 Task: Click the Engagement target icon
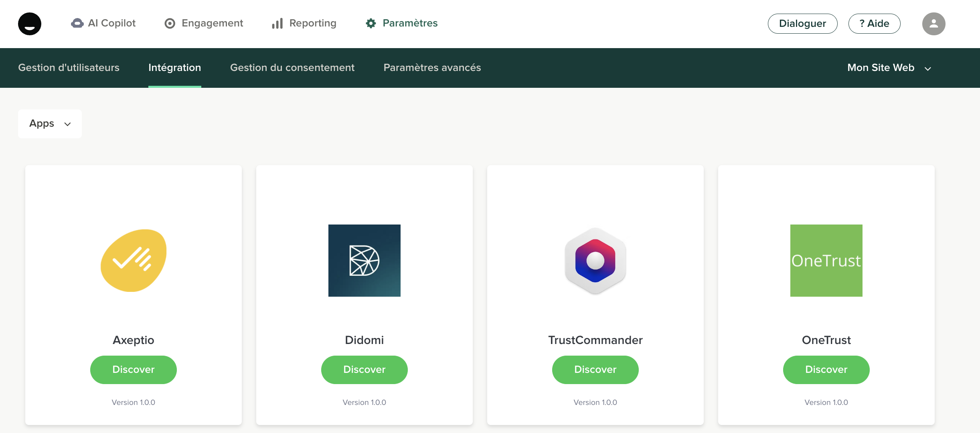170,24
